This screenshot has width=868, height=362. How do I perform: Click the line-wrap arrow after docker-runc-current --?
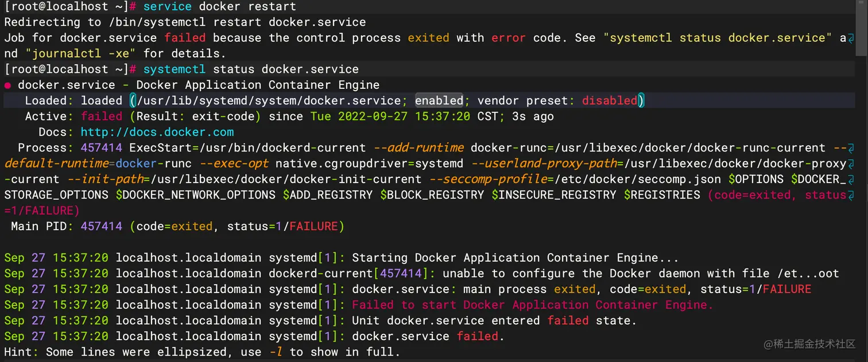tap(851, 148)
